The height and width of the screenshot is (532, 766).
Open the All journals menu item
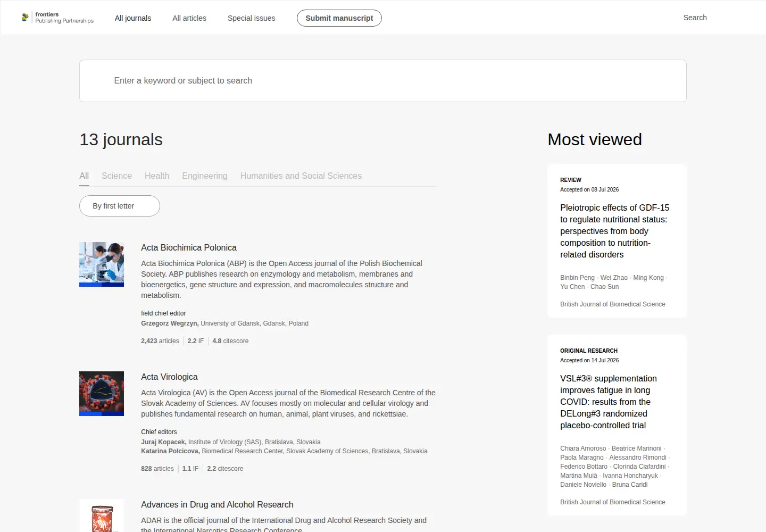pos(133,18)
